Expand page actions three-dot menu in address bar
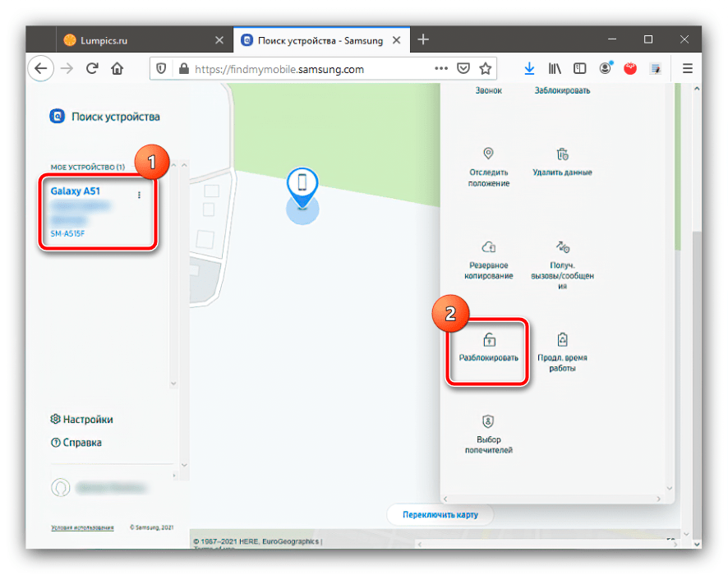Image resolution: width=728 pixels, height=575 pixels. pos(441,69)
